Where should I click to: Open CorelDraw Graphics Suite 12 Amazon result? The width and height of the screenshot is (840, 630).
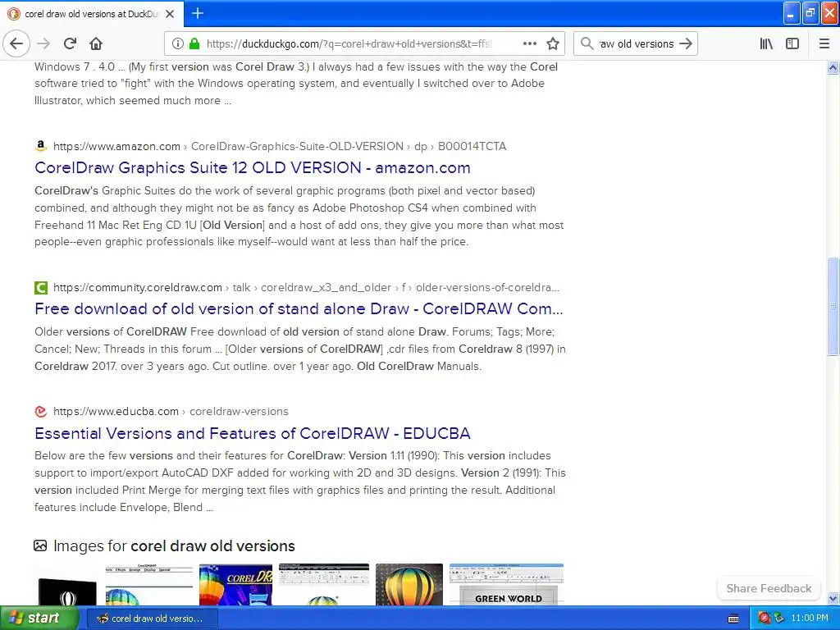coord(253,167)
